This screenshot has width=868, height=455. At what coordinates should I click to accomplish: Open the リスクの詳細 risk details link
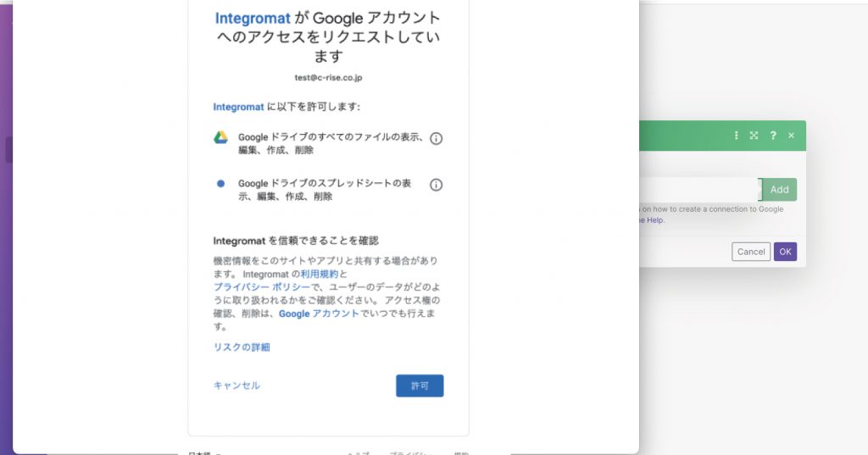point(242,347)
